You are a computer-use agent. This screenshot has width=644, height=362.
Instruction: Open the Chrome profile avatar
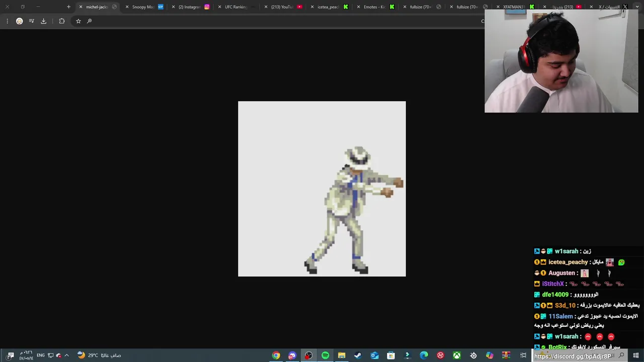click(x=19, y=21)
